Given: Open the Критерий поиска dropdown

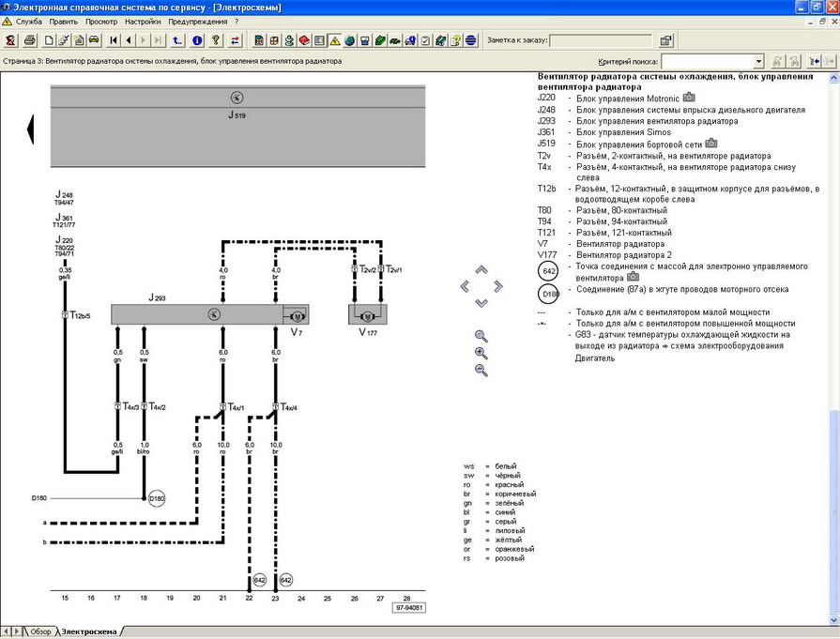Looking at the screenshot, I should (x=758, y=61).
